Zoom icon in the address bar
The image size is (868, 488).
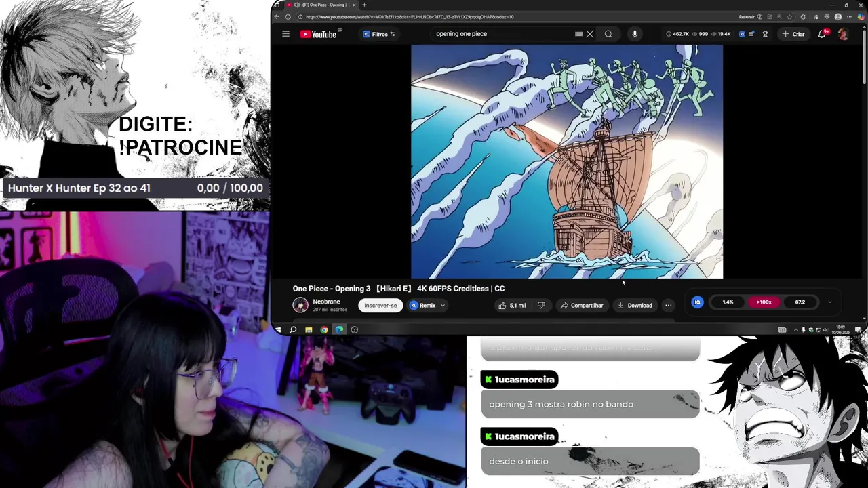(779, 17)
